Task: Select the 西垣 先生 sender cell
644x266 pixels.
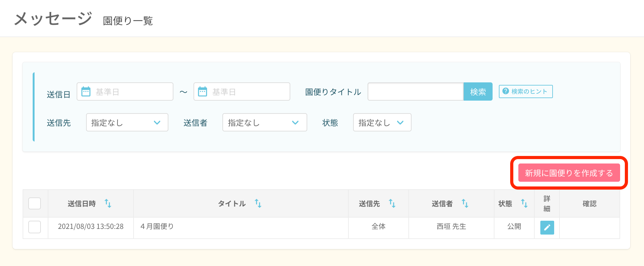Action: [451, 228]
